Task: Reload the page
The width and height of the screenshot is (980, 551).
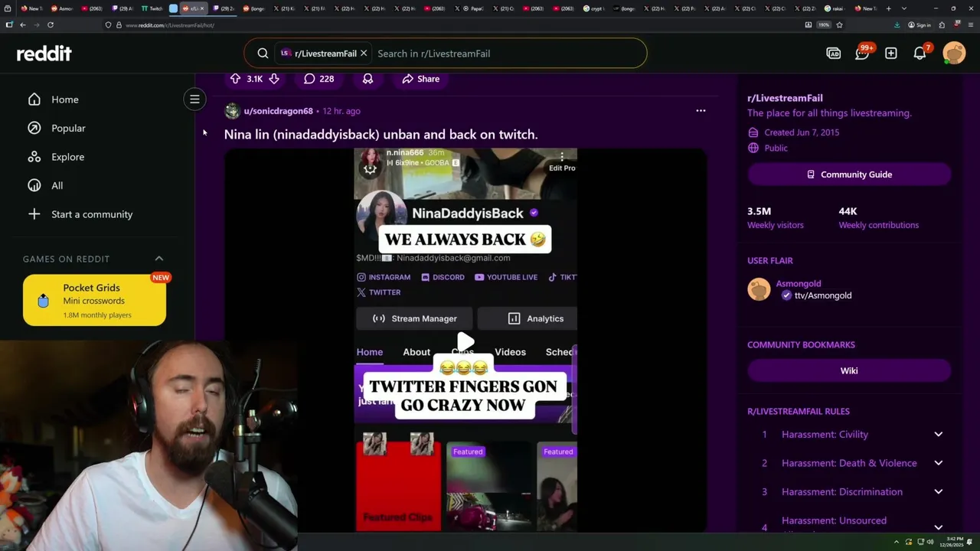Action: pyautogui.click(x=51, y=24)
